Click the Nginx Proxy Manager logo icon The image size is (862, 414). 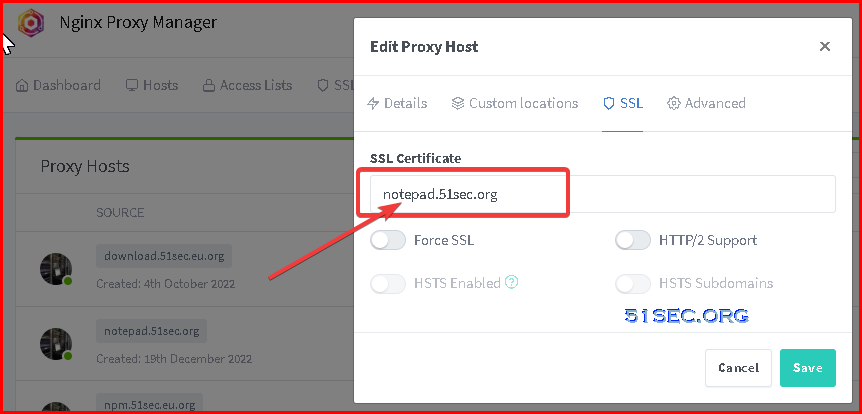click(x=31, y=23)
